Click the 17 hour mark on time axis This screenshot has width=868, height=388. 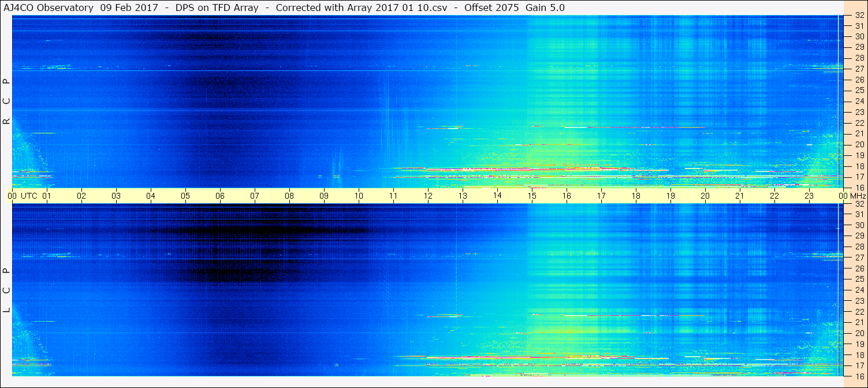point(601,196)
